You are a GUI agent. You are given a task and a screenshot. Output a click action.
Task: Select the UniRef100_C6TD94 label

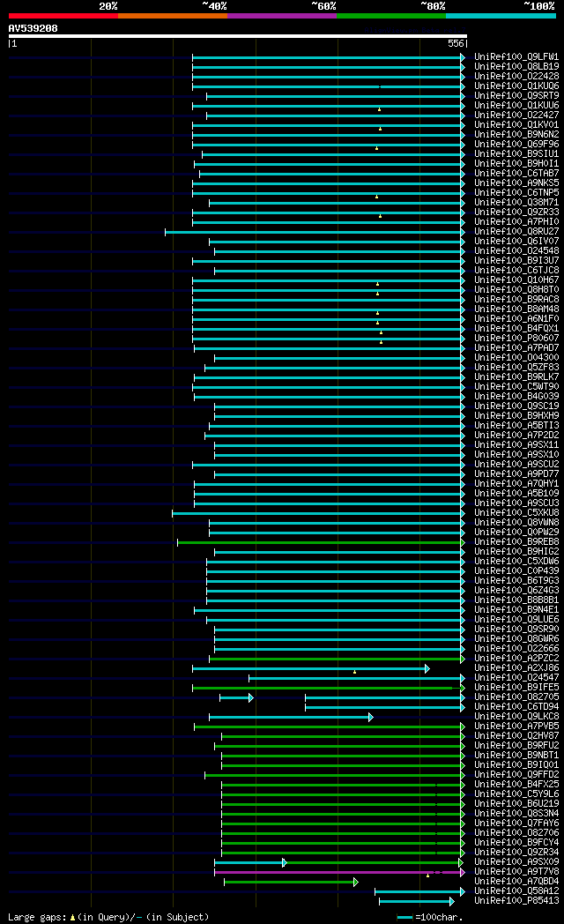point(516,706)
